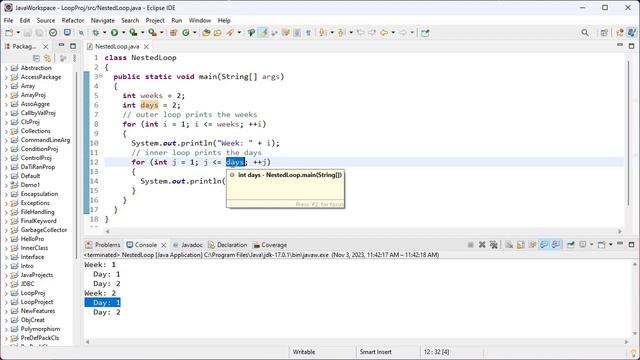Click Remove All Terminated Launches icon
Screen dimensions: 640x360
pyautogui.click(x=493, y=244)
